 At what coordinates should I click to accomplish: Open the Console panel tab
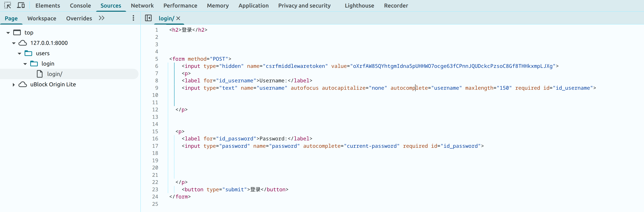(x=80, y=5)
